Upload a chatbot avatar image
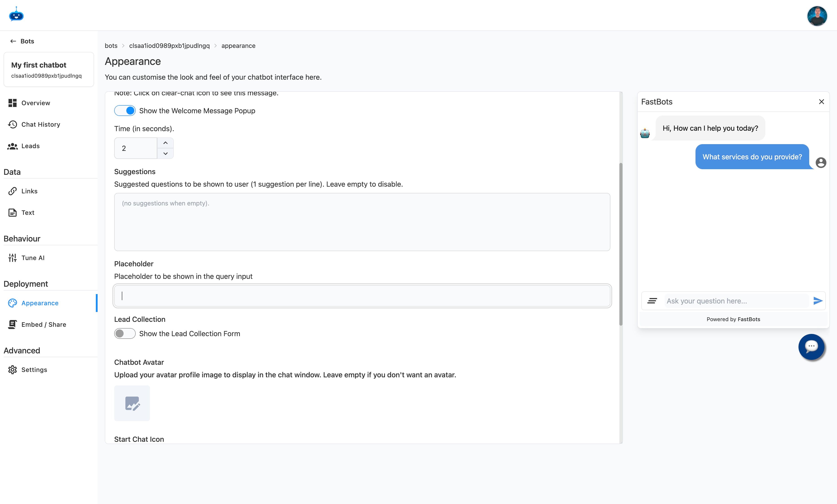Screen dimensions: 837x504 (132, 403)
